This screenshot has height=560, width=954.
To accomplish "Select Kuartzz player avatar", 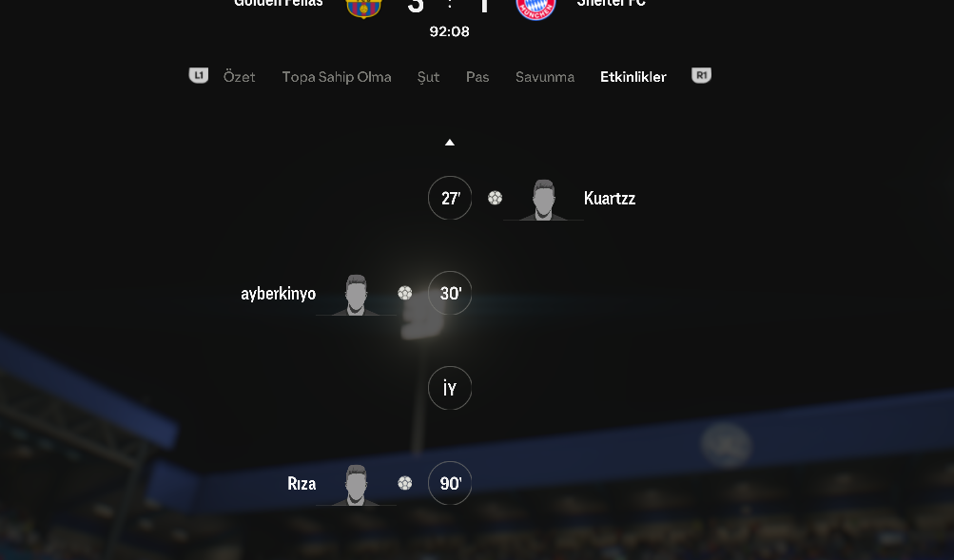I will [543, 200].
